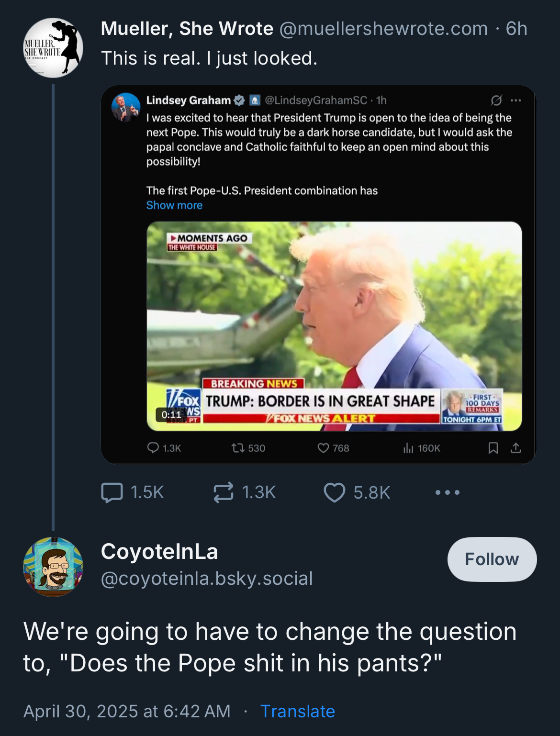This screenshot has width=560, height=736.
Task: Click the Lindsey Graham avatar in embedded tweet
Action: tap(125, 107)
